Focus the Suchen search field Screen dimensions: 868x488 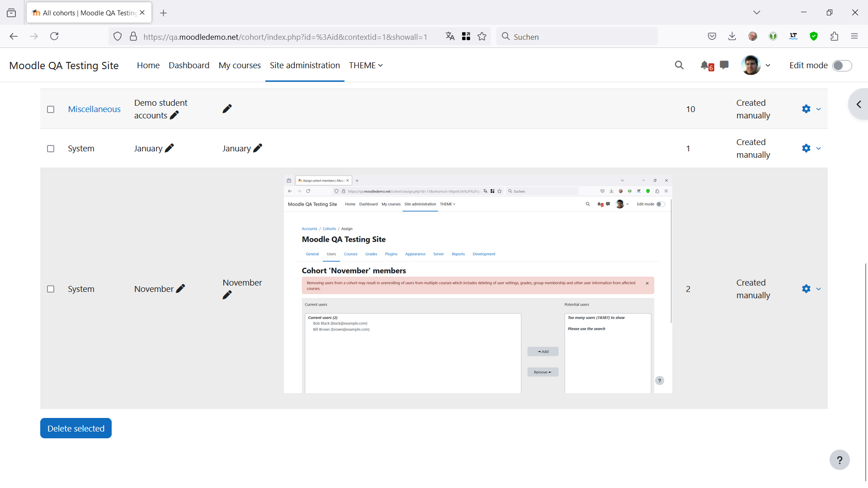576,37
